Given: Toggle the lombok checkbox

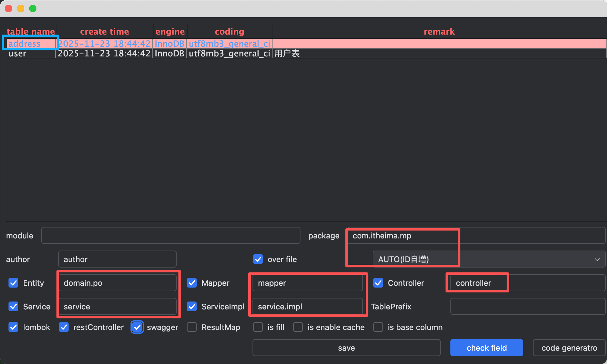Looking at the screenshot, I should tap(13, 327).
